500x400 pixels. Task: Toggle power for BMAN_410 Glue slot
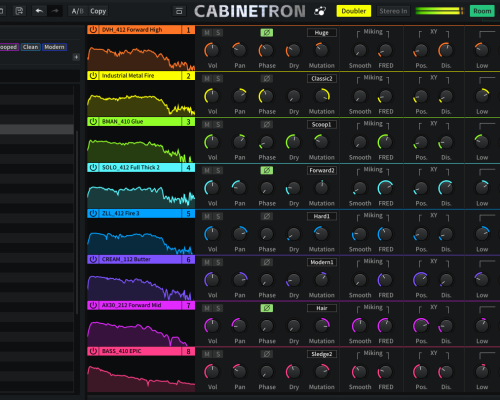pyautogui.click(x=93, y=122)
